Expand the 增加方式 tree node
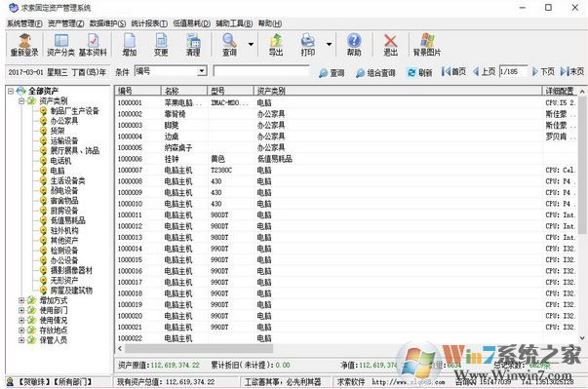Image resolution: width=588 pixels, height=389 pixels. coord(21,300)
